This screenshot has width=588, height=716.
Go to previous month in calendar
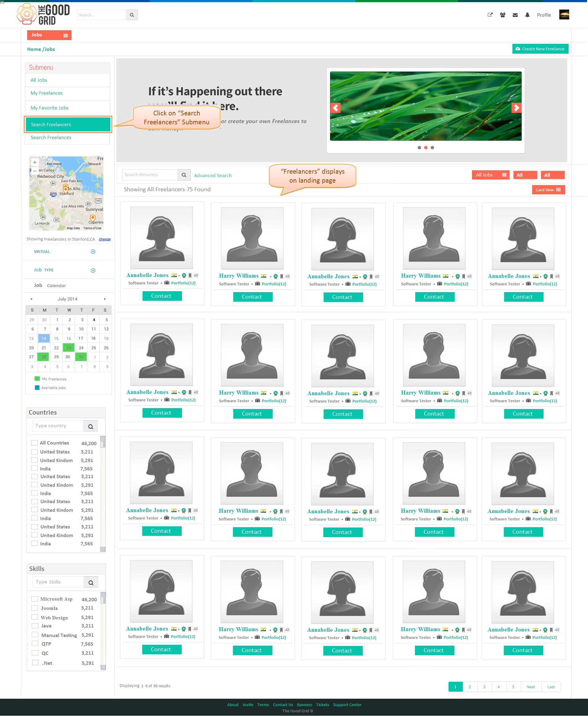point(31,299)
